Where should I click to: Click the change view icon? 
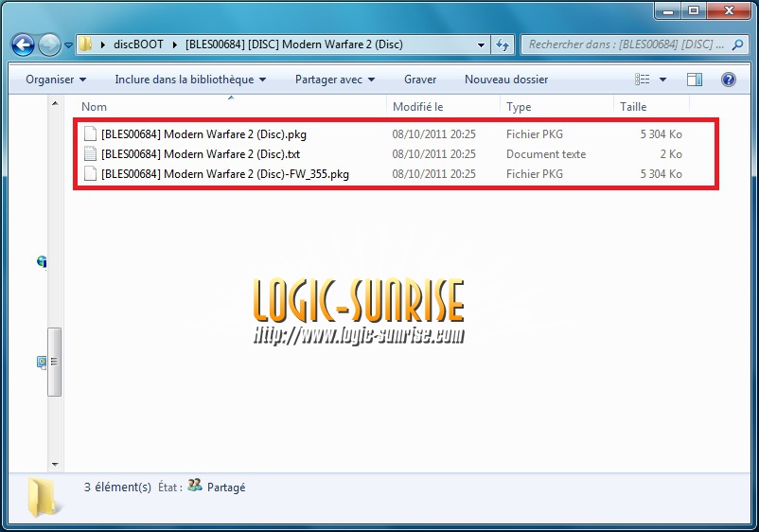pyautogui.click(x=644, y=80)
